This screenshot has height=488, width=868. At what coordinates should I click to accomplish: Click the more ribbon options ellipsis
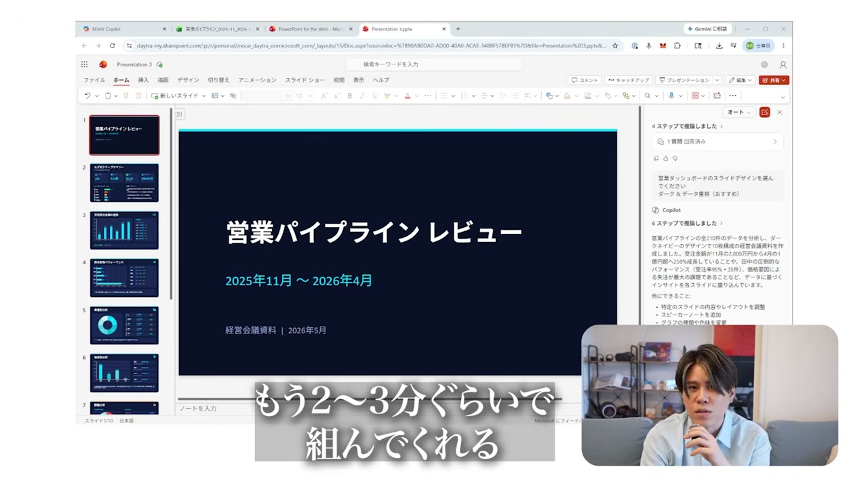tap(733, 96)
